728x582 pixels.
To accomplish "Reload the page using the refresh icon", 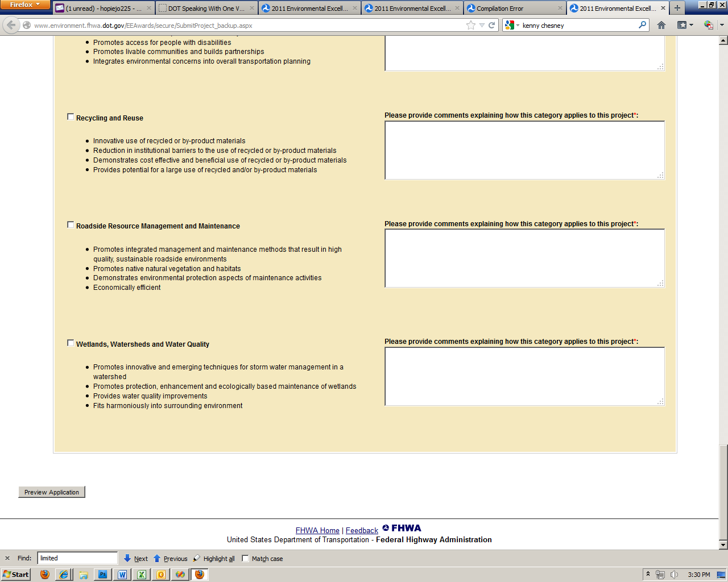I will click(492, 25).
